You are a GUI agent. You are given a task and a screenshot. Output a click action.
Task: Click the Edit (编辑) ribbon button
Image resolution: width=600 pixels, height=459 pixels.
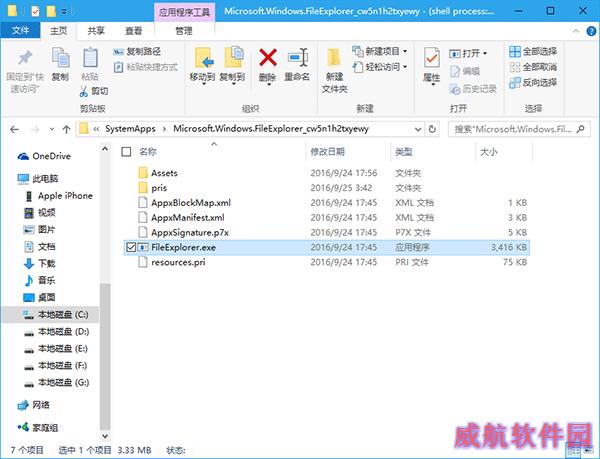(x=465, y=71)
